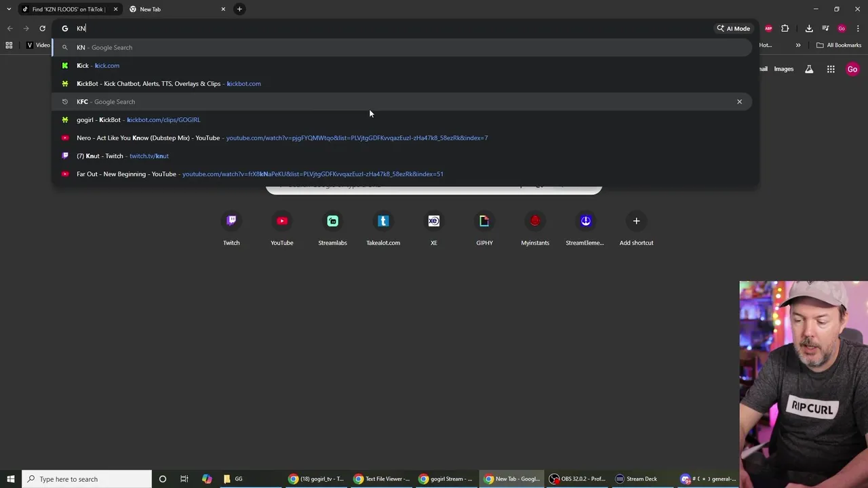Switch to the gogirl_tv Chrome taskbar window
The image size is (868, 488).
point(316,479)
